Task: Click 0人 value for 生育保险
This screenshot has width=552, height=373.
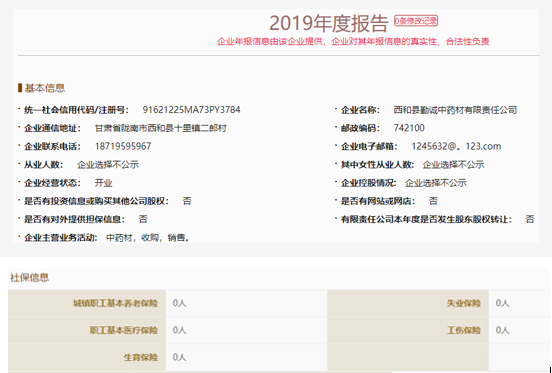Action: point(180,358)
